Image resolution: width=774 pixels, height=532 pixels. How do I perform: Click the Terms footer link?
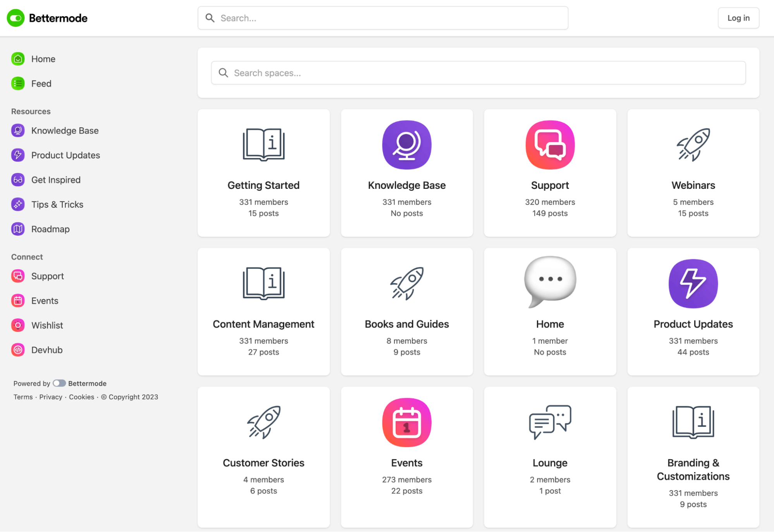click(x=23, y=397)
